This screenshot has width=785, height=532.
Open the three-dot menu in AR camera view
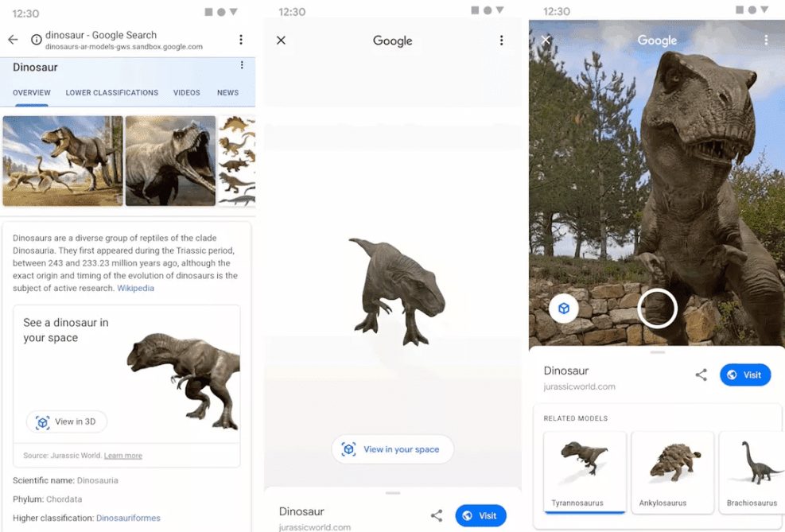(x=766, y=41)
